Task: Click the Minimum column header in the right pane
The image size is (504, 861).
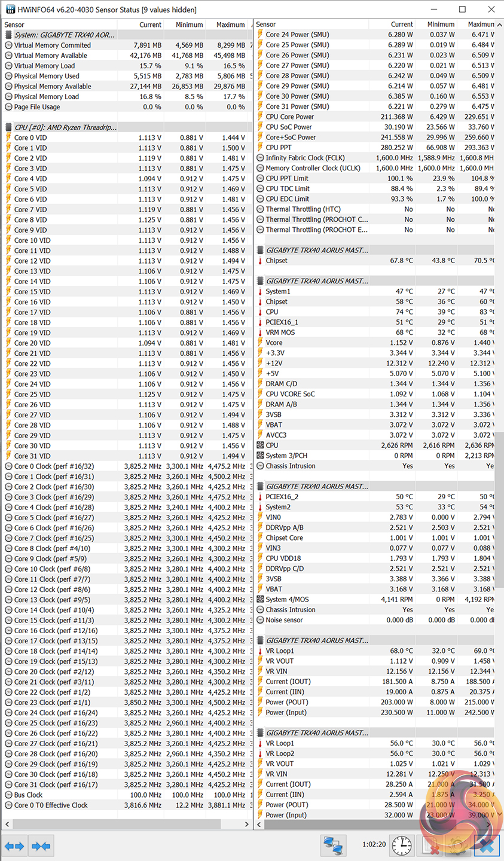Action: (435, 25)
